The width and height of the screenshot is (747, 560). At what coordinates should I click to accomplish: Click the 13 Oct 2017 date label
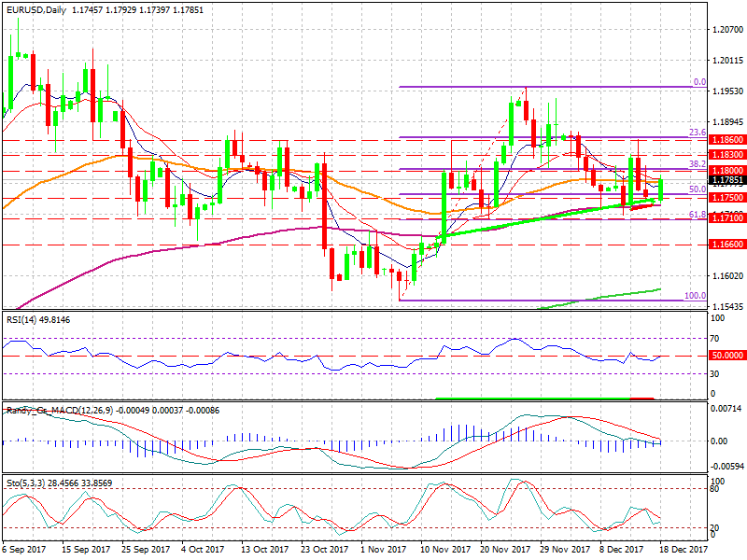click(264, 549)
